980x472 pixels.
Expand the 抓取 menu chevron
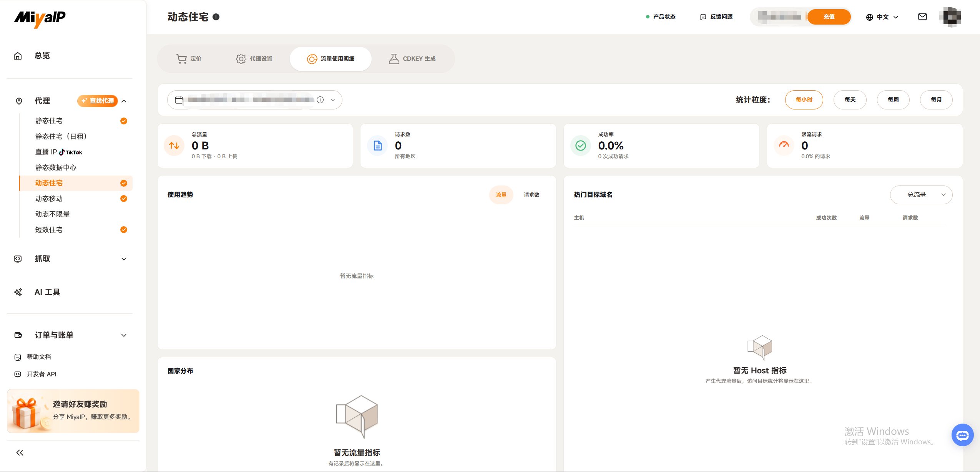124,259
